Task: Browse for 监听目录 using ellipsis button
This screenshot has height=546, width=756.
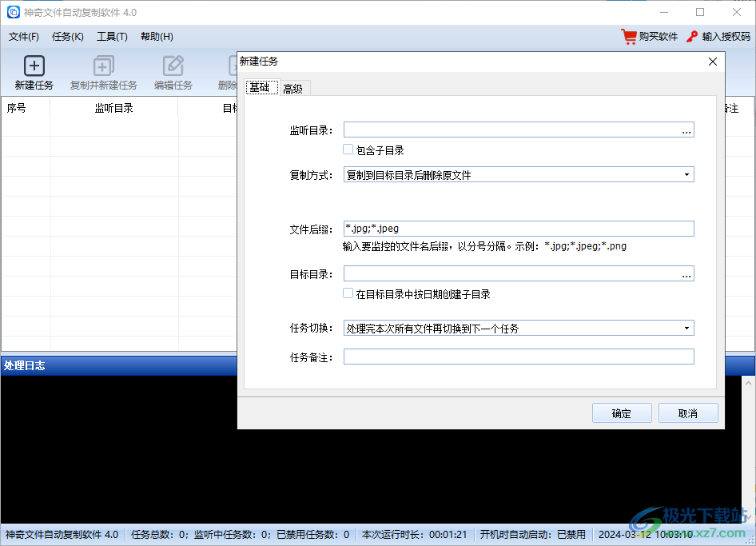Action: [x=686, y=130]
